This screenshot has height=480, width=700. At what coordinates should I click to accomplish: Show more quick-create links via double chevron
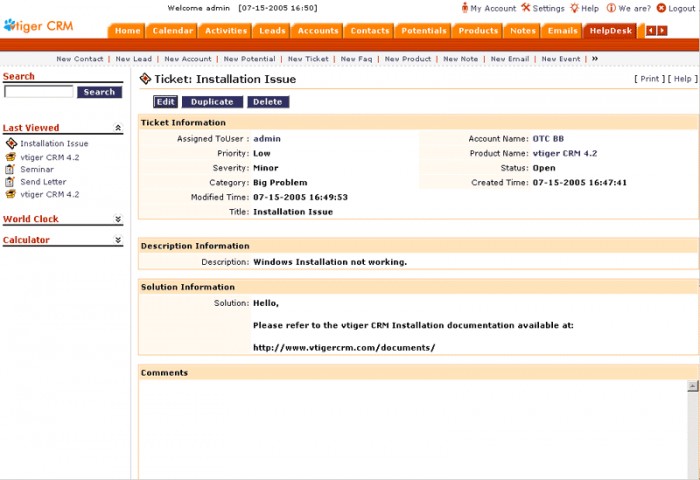[595, 59]
